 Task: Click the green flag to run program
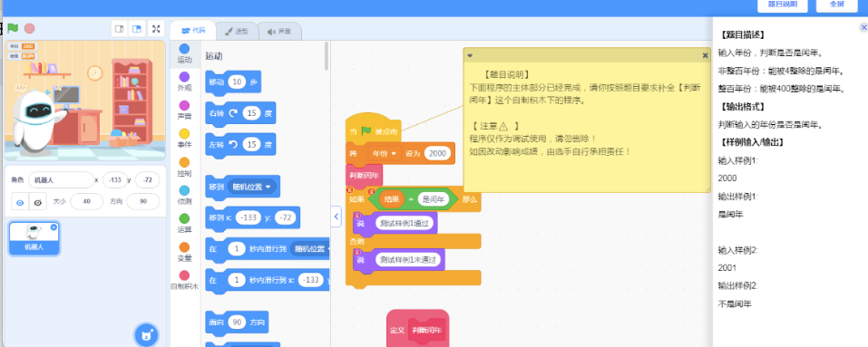(13, 28)
